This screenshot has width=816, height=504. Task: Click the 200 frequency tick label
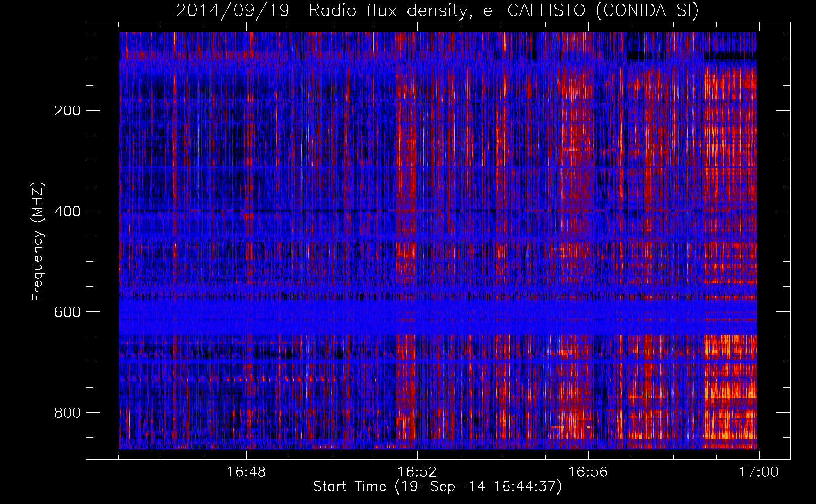point(67,110)
